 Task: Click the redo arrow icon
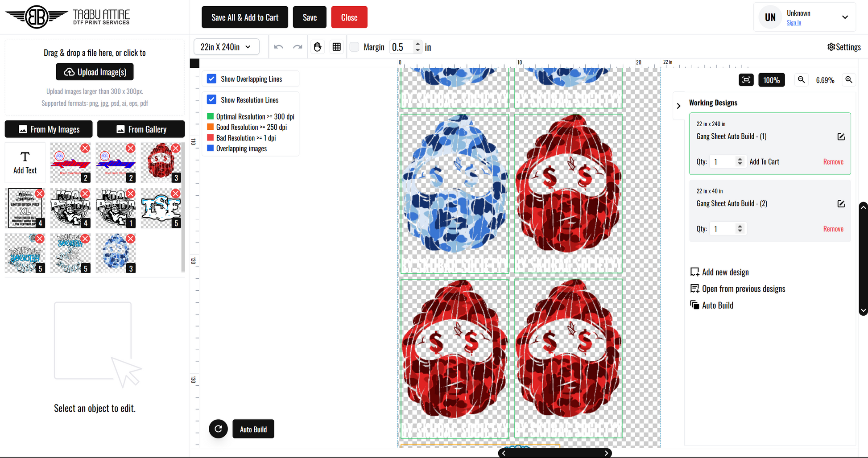tap(298, 47)
